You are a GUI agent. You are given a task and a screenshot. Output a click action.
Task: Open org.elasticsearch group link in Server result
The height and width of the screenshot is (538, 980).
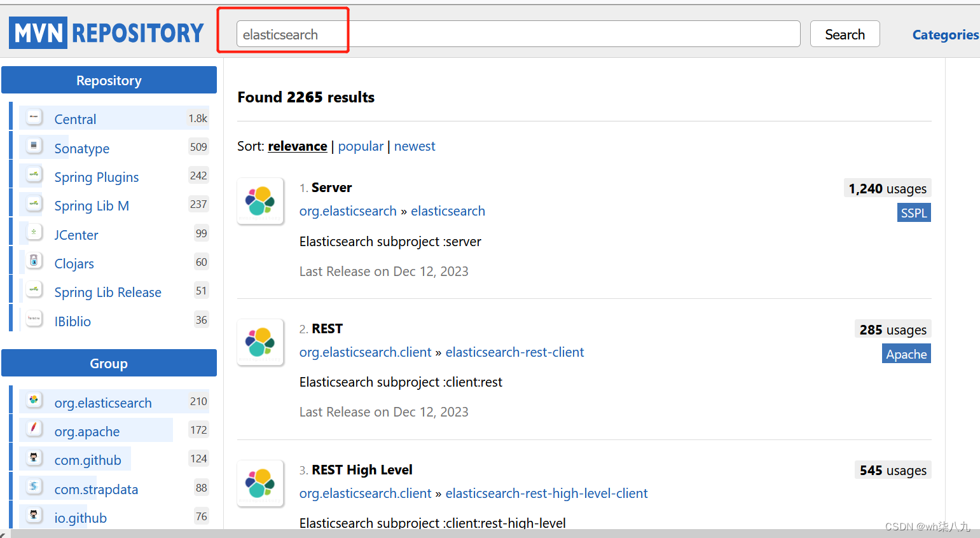[348, 211]
